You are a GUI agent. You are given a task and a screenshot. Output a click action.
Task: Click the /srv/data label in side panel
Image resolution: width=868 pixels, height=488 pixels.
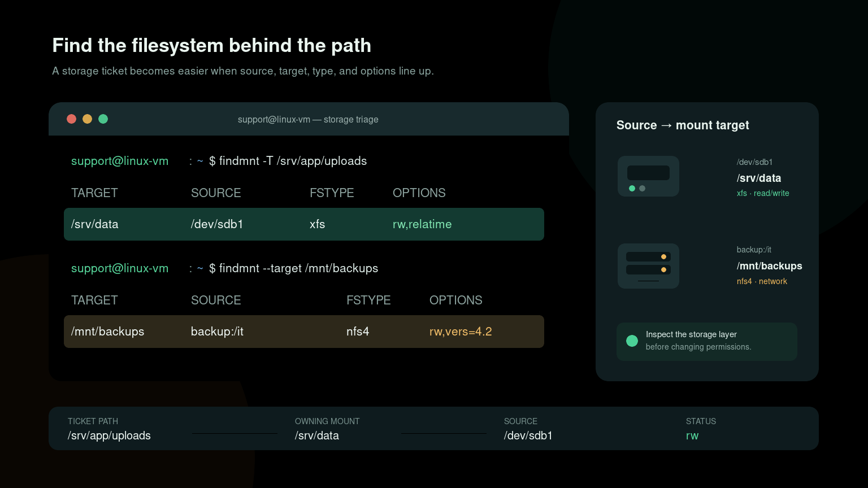click(x=759, y=178)
